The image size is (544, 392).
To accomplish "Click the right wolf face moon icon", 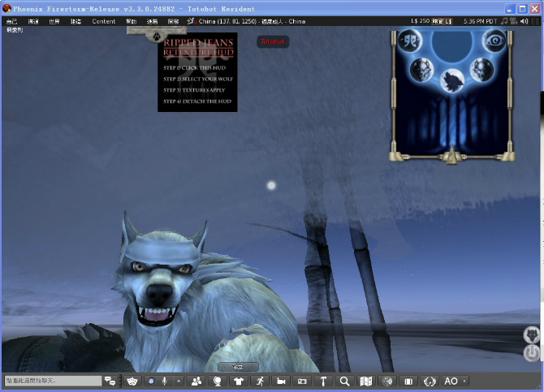I will [x=482, y=70].
